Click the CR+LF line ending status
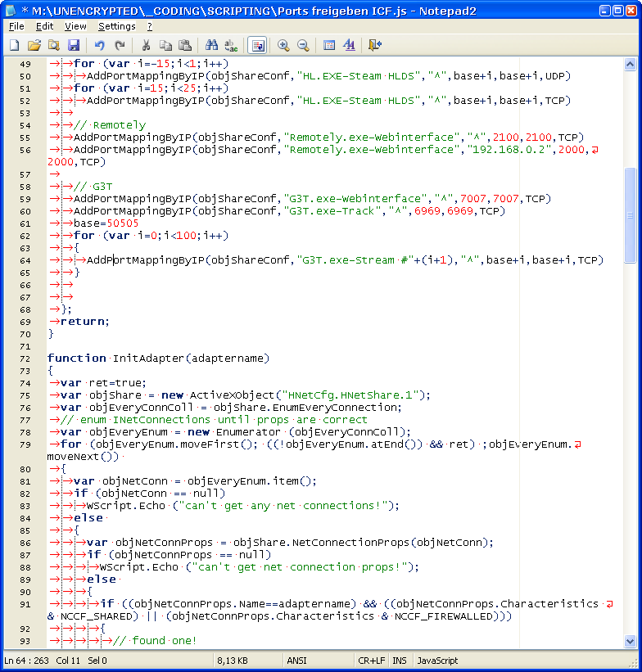 point(372,661)
